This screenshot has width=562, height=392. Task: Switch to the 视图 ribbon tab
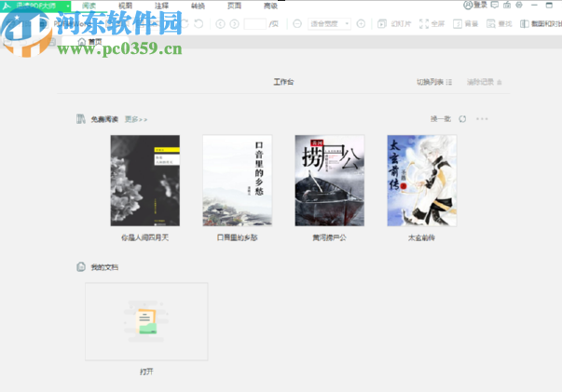pyautogui.click(x=126, y=6)
